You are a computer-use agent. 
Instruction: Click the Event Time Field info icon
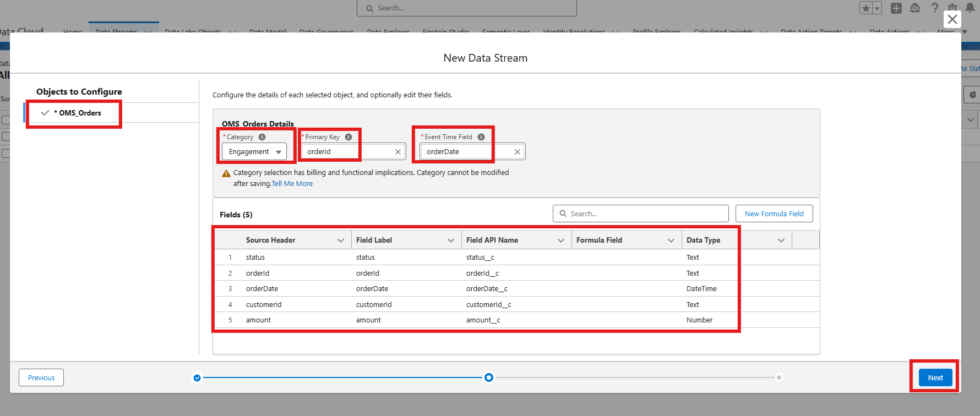pyautogui.click(x=481, y=137)
